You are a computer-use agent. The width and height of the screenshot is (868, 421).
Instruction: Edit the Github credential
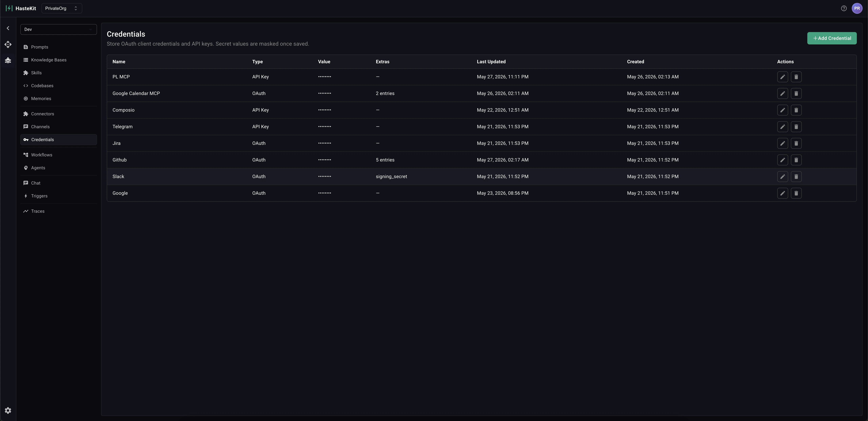coord(782,160)
